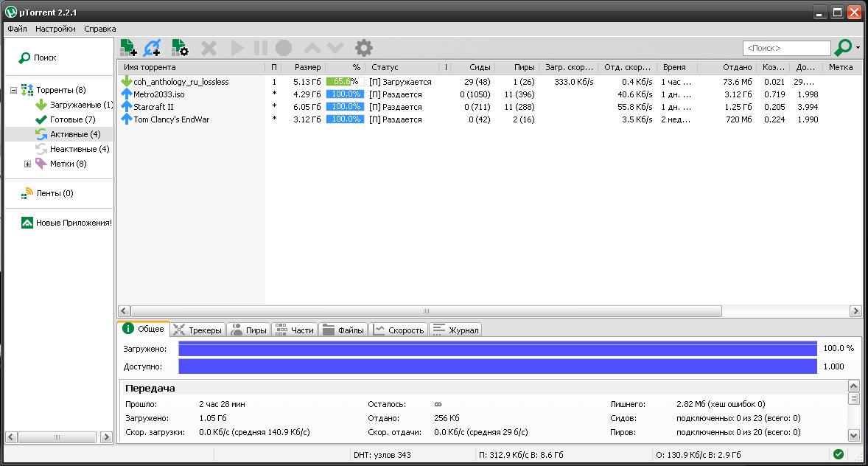Sort by Размер column header
This screenshot has height=466, width=868.
(304, 67)
